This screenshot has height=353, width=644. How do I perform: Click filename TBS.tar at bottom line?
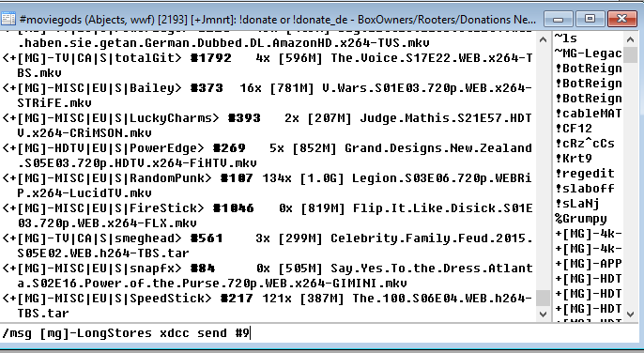43,314
